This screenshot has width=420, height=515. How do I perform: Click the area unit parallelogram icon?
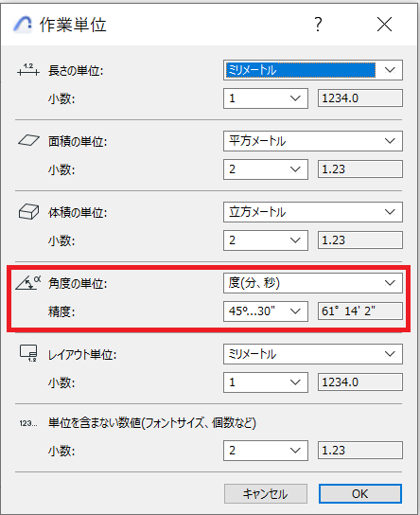(29, 140)
